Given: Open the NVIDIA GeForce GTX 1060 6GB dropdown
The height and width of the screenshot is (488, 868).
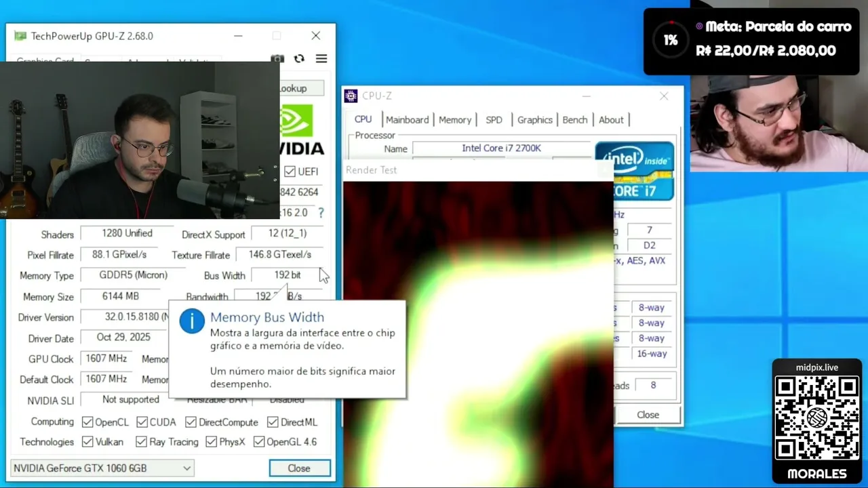Looking at the screenshot, I should [x=102, y=468].
